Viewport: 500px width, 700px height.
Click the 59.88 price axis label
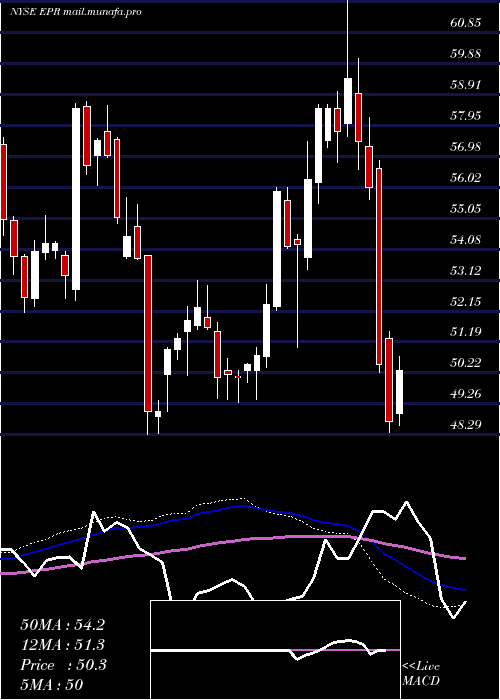[466, 54]
